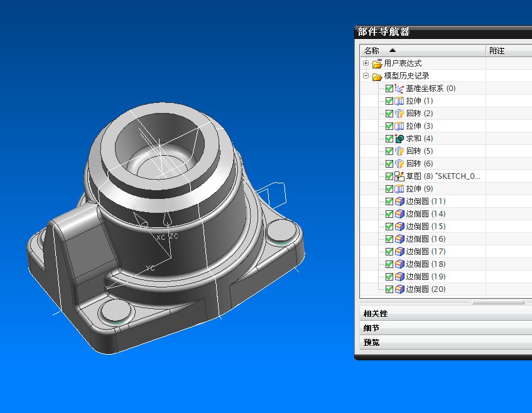Select the 边倒圆 (20) feature name

[x=426, y=289]
